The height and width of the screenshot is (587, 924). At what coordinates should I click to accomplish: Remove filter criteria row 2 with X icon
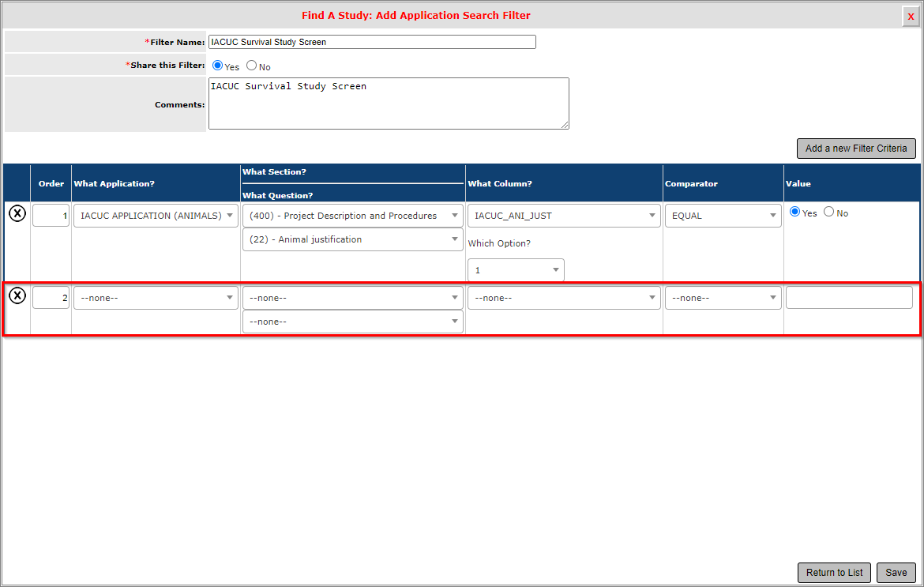(17, 295)
